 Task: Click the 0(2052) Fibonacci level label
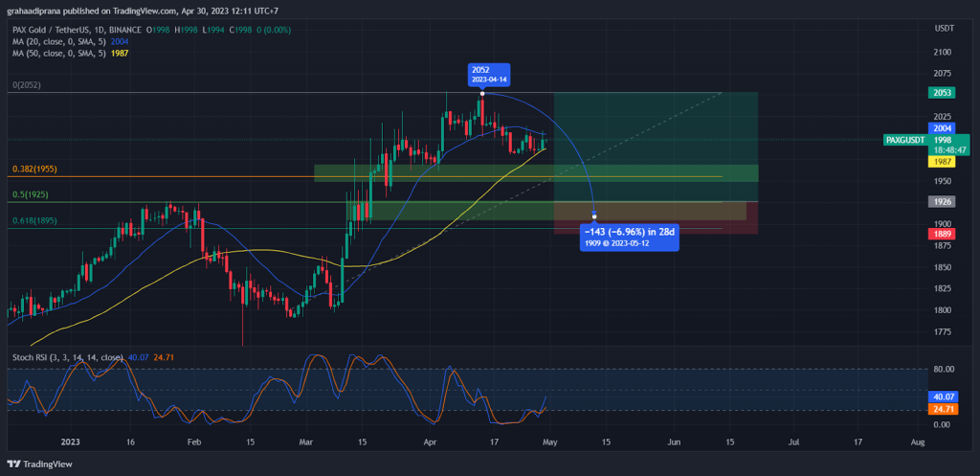[x=25, y=85]
